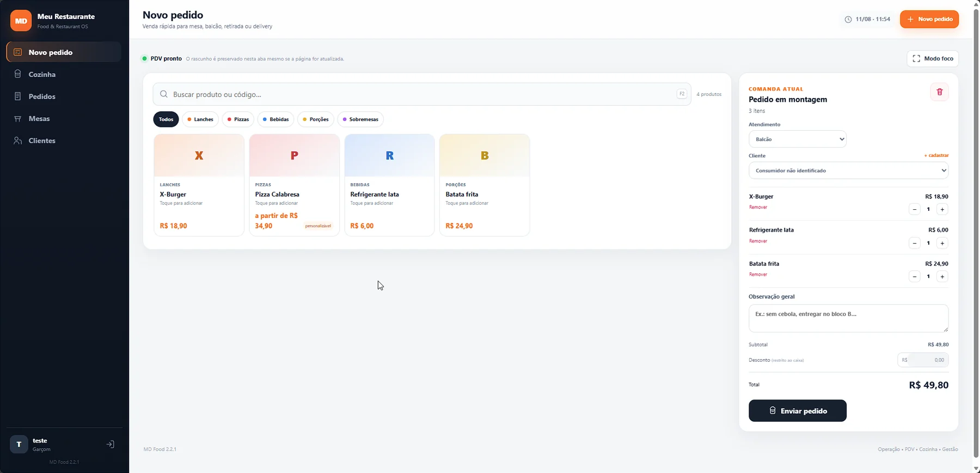Image resolution: width=980 pixels, height=473 pixels.
Task: Add Batata frita product card
Action: tap(485, 185)
